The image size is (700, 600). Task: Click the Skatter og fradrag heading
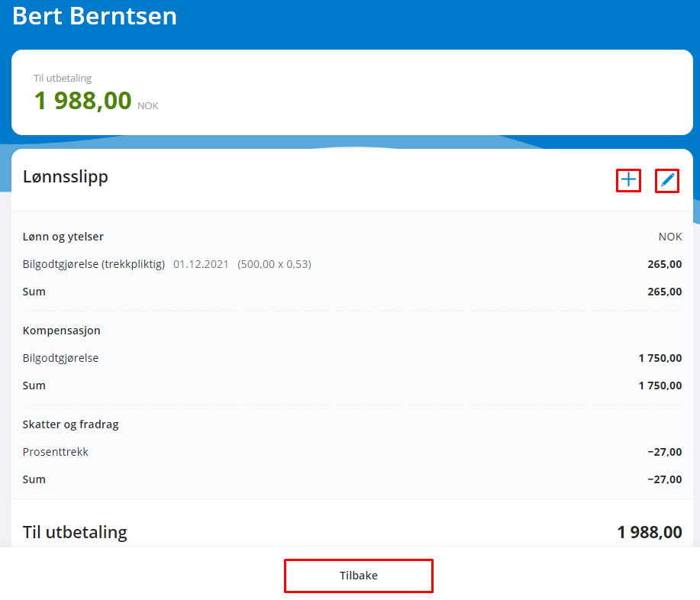(70, 424)
